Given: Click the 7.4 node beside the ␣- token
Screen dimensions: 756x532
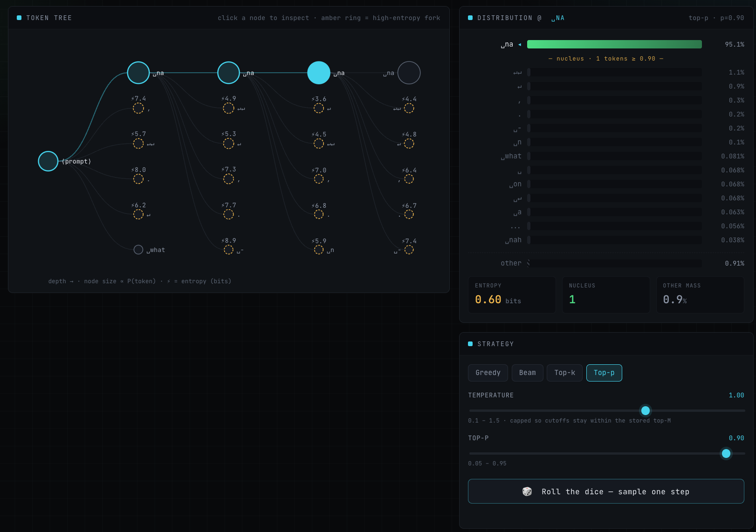Looking at the screenshot, I should pyautogui.click(x=409, y=250).
